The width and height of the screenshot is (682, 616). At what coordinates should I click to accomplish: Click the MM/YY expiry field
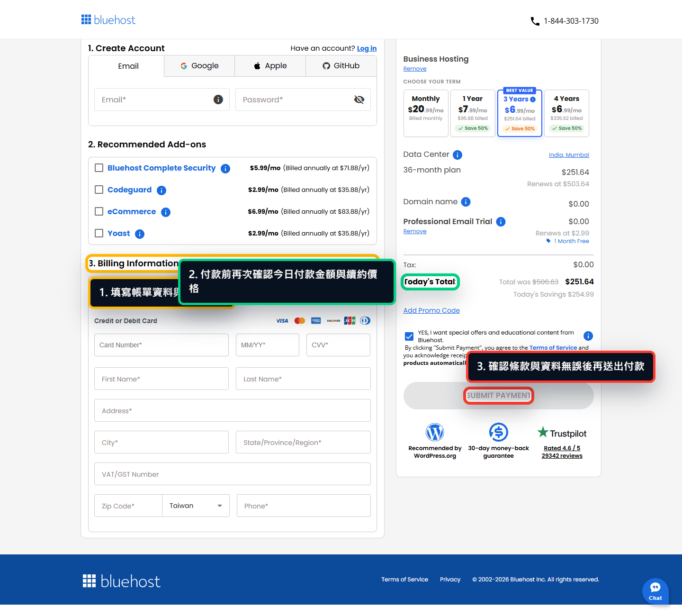[x=268, y=345]
